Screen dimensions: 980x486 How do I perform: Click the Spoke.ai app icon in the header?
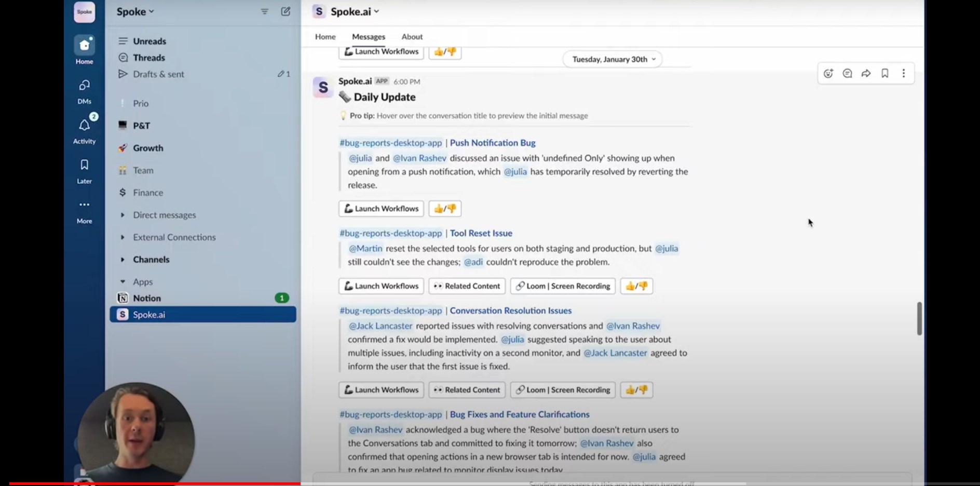click(x=319, y=11)
